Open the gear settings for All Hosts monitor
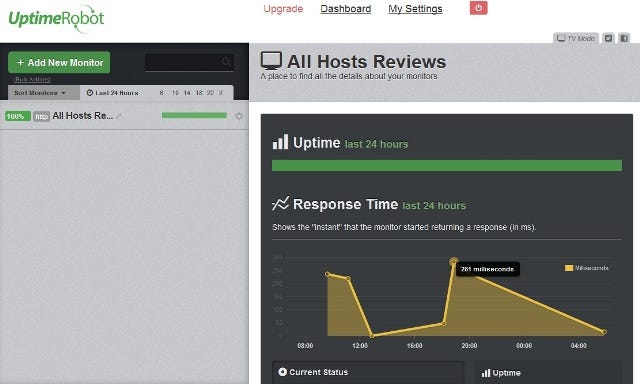 (x=239, y=116)
